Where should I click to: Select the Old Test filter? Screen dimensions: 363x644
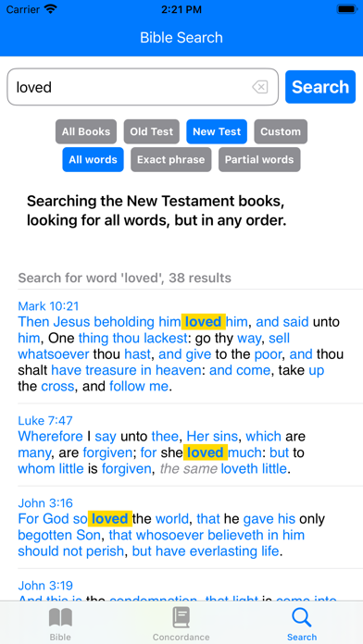coord(152,131)
